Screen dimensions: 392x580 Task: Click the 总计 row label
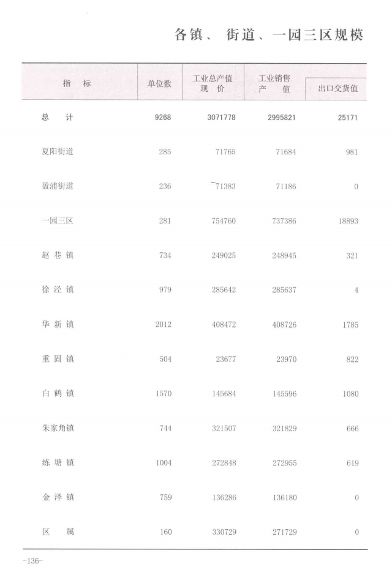[57, 117]
